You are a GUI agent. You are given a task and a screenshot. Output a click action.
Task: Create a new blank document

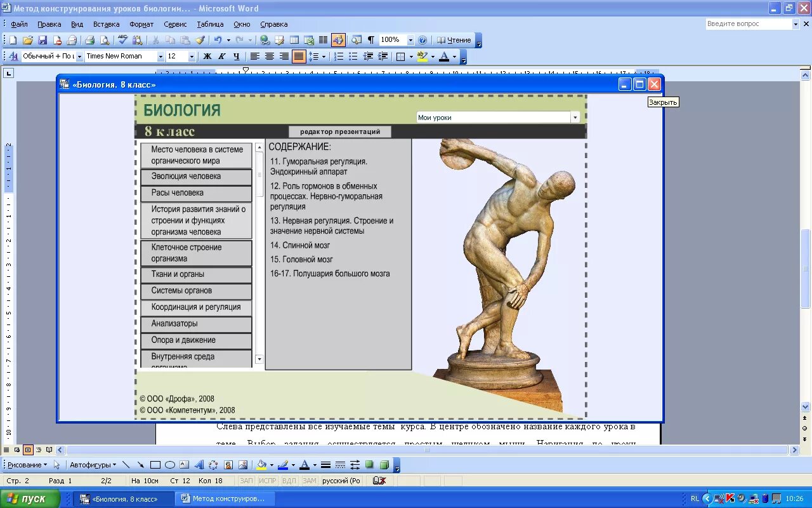(13, 40)
